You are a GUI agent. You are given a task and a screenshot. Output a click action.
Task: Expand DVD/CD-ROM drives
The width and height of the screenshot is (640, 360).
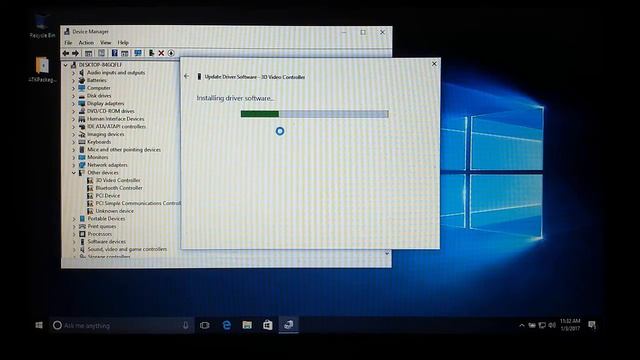point(74,111)
